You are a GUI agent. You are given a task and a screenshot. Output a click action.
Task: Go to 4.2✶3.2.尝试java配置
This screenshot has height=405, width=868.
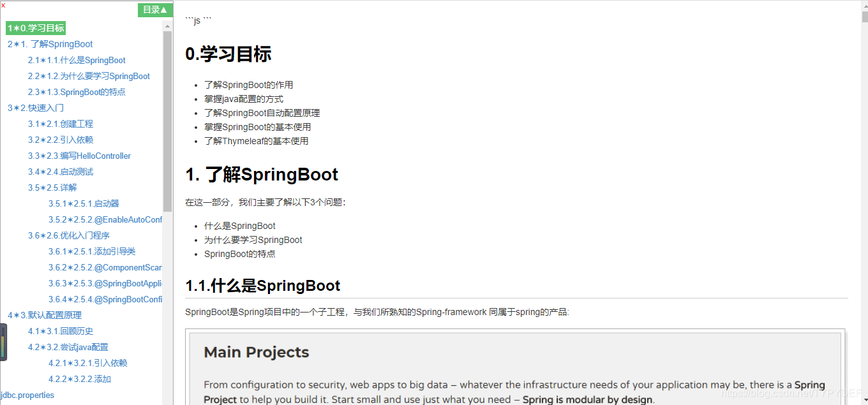(x=68, y=347)
